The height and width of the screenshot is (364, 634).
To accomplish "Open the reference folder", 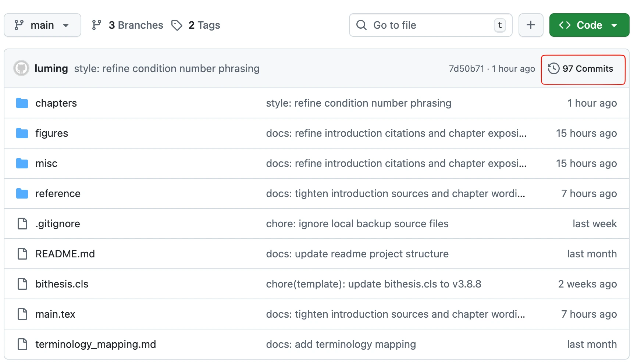I will [x=58, y=193].
